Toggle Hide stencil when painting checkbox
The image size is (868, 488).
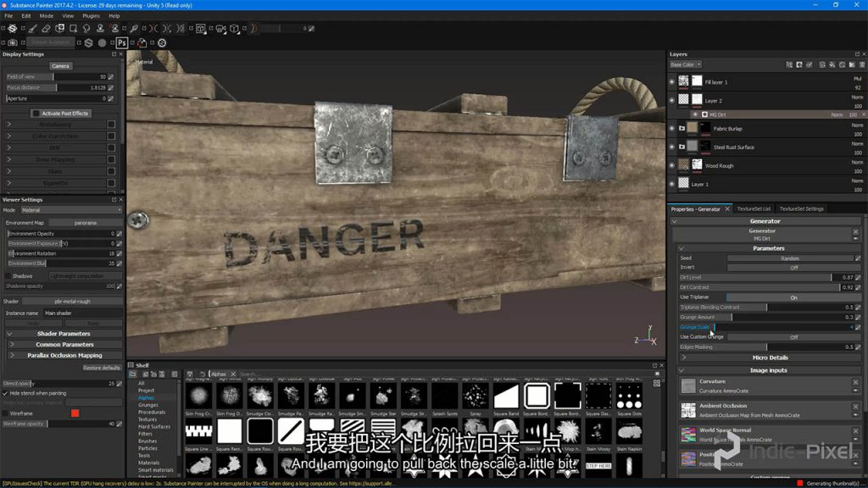pos(5,393)
